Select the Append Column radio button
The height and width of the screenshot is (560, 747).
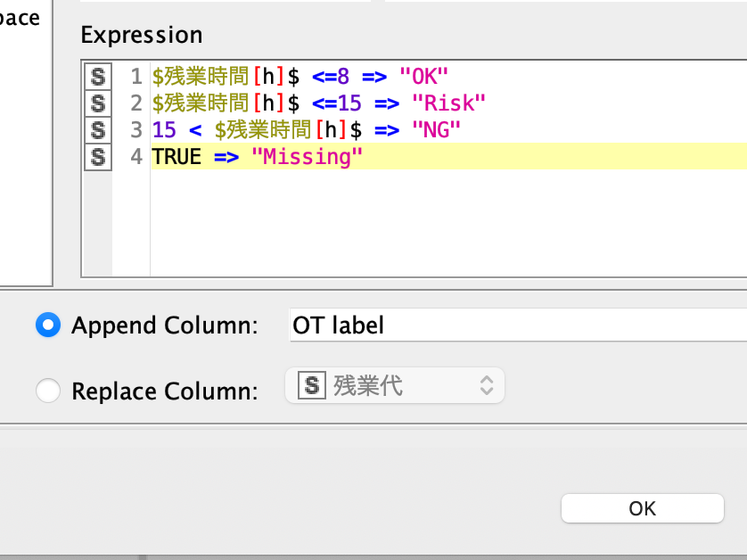47,325
